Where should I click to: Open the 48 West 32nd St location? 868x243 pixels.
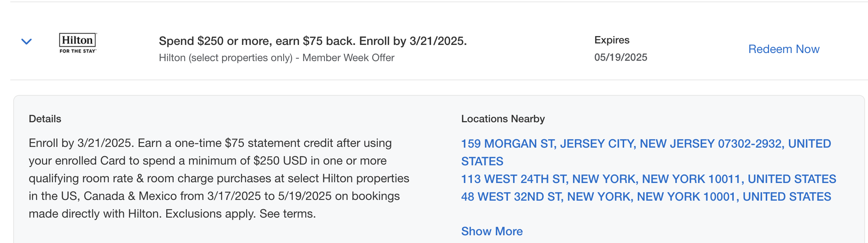[x=646, y=197]
